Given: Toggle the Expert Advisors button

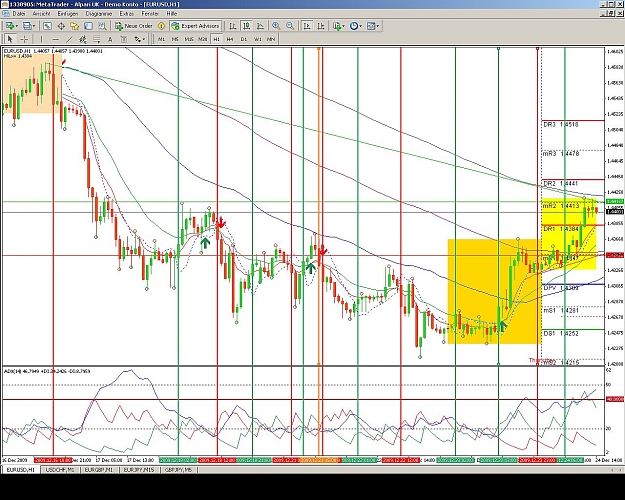Looking at the screenshot, I should 195,26.
